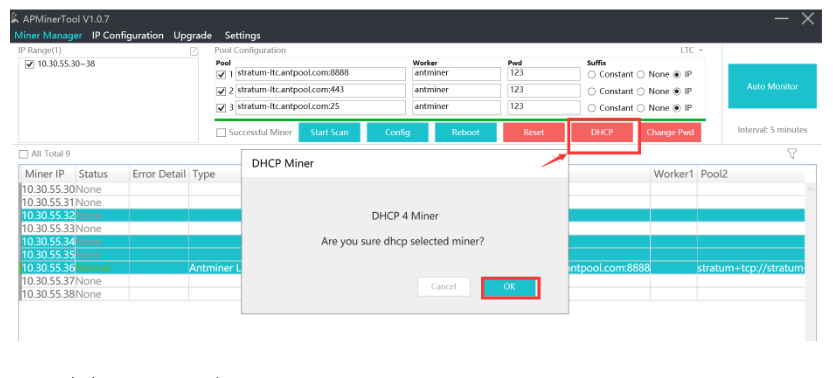Click the pool 1 Worker field

[x=456, y=74]
